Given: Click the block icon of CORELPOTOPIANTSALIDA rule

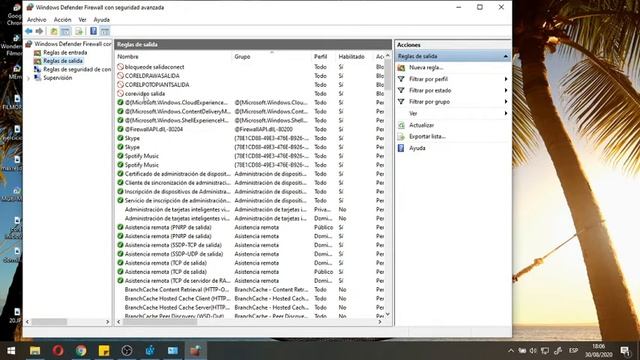Looking at the screenshot, I should (120, 84).
